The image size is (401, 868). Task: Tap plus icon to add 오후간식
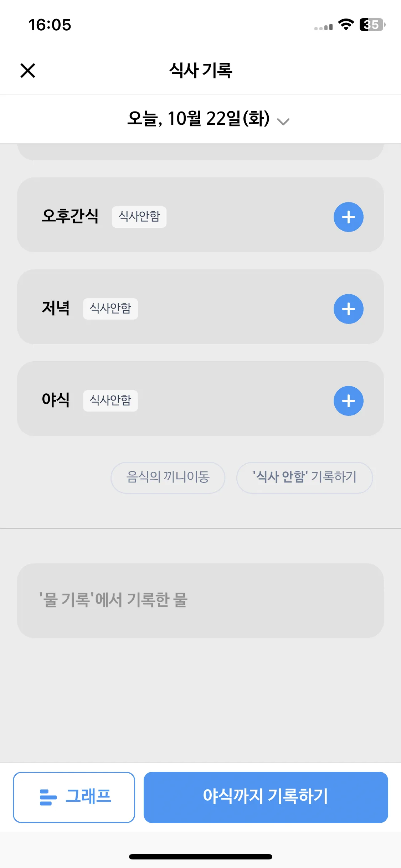click(348, 217)
